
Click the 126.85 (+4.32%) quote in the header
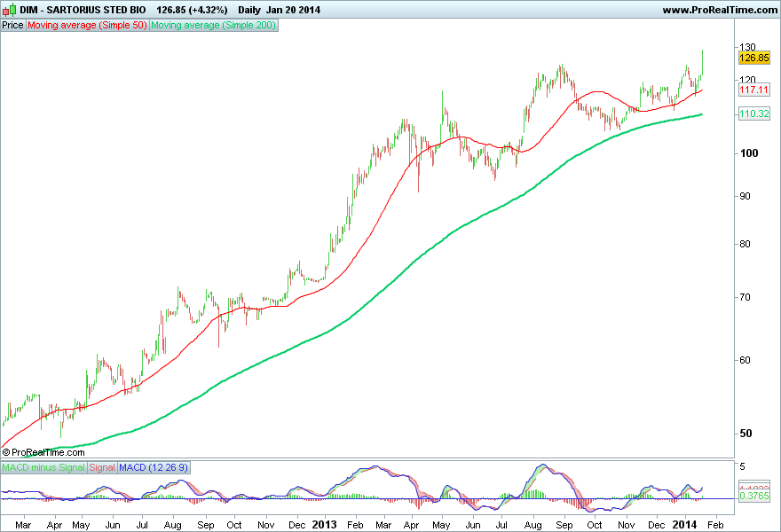[192, 10]
